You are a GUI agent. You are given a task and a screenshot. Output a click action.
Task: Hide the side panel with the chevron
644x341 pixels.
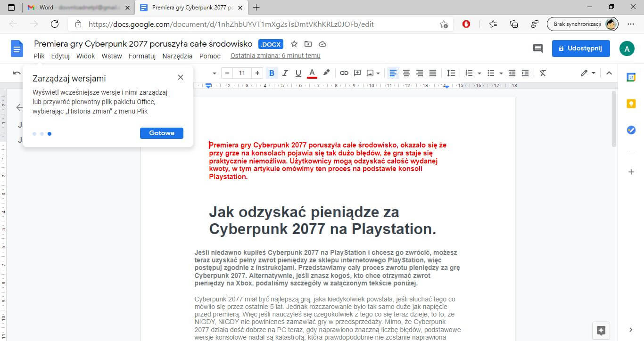tap(631, 330)
